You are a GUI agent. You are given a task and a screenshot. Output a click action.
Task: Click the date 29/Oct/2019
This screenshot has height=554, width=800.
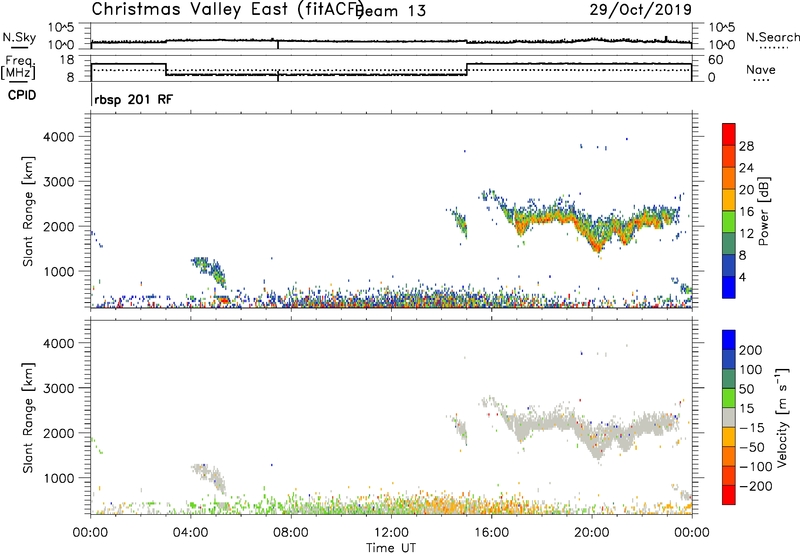[x=640, y=9]
